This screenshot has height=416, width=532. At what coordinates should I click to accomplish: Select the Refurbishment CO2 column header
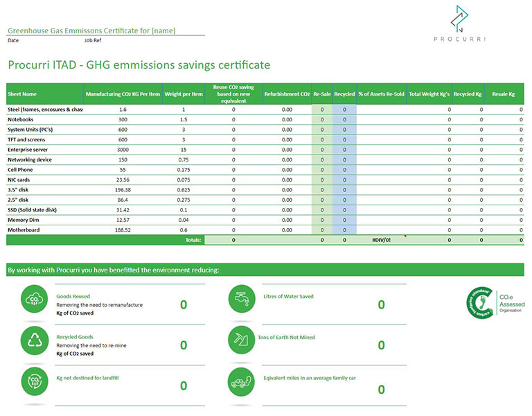[287, 94]
